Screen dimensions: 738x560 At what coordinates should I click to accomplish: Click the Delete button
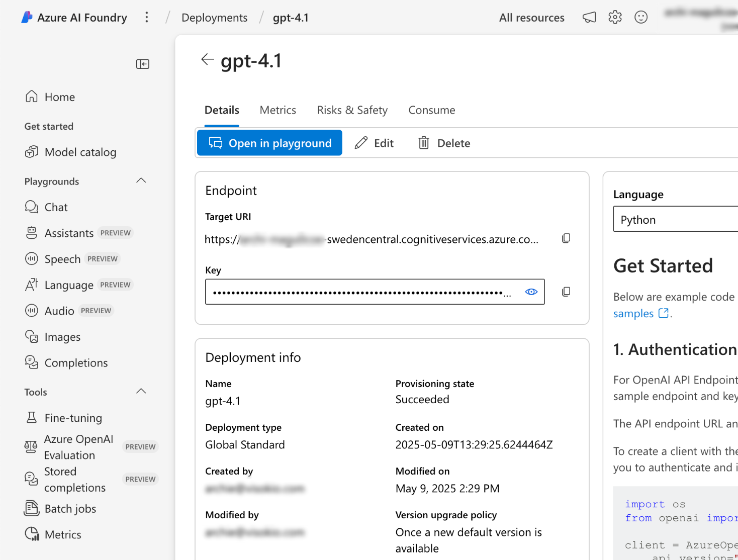tap(444, 143)
